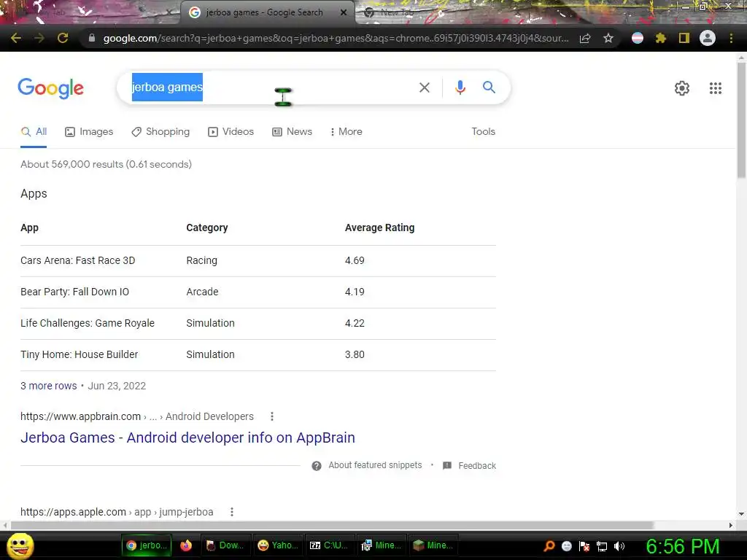Open the Extensions puzzle menu

tap(660, 38)
